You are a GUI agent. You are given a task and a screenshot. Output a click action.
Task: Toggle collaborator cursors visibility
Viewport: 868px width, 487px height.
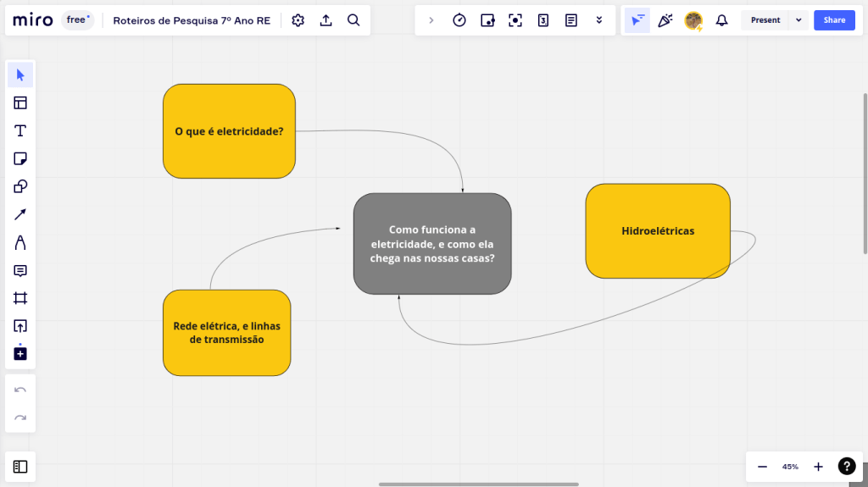tap(637, 20)
